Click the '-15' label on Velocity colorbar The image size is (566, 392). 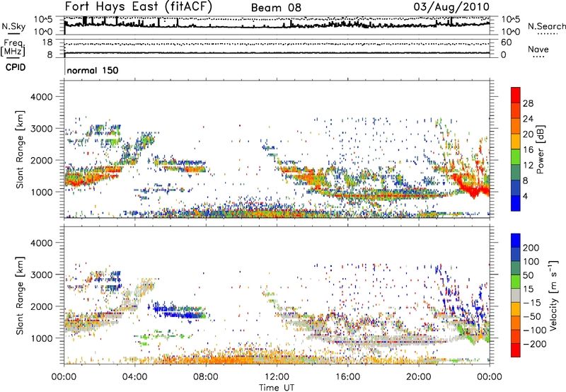click(x=532, y=303)
